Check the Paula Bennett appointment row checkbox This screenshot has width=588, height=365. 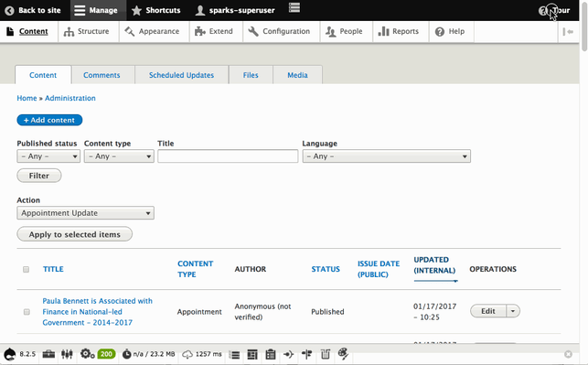click(27, 312)
